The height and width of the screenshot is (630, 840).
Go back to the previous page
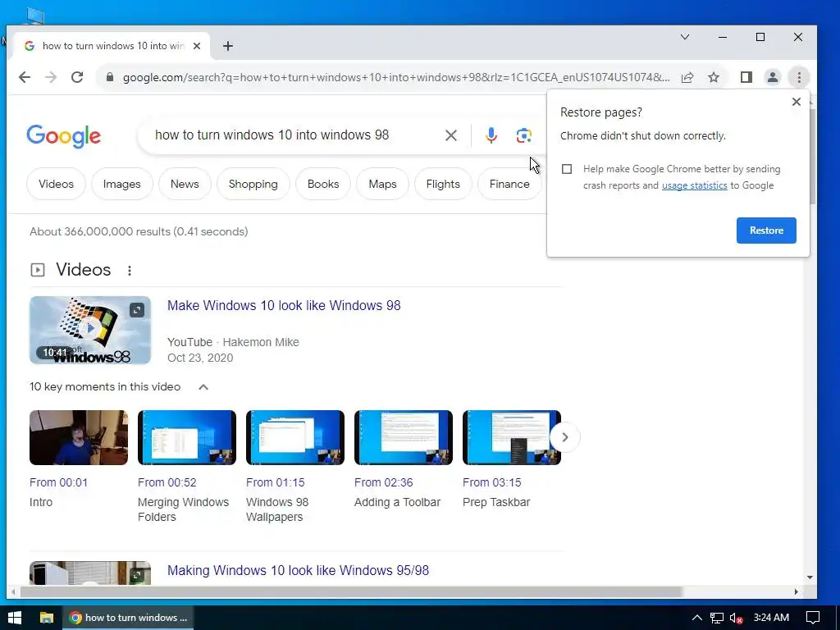25,77
